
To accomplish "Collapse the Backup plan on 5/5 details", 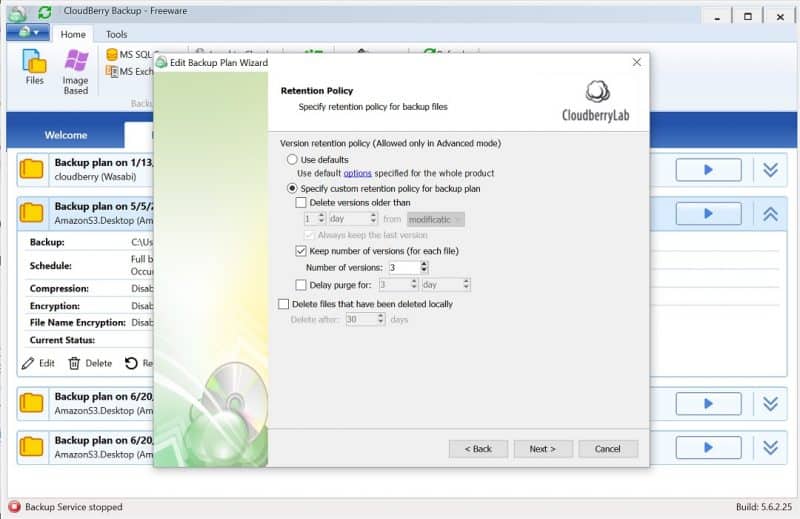I will click(770, 213).
